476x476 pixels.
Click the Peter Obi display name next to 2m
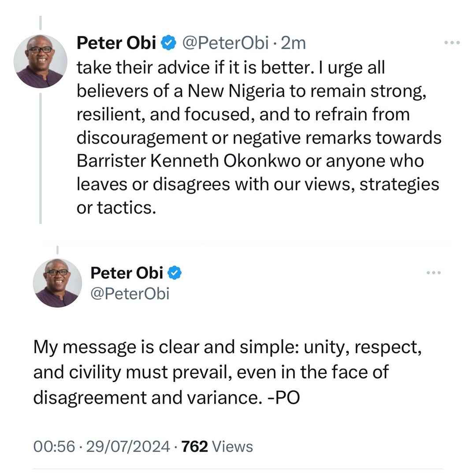(116, 42)
